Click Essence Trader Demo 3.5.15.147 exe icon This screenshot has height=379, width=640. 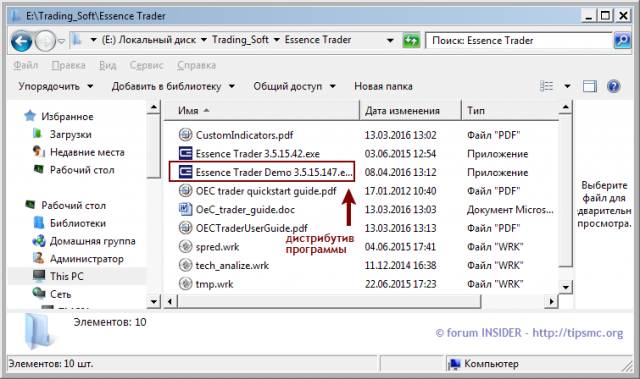coord(185,172)
